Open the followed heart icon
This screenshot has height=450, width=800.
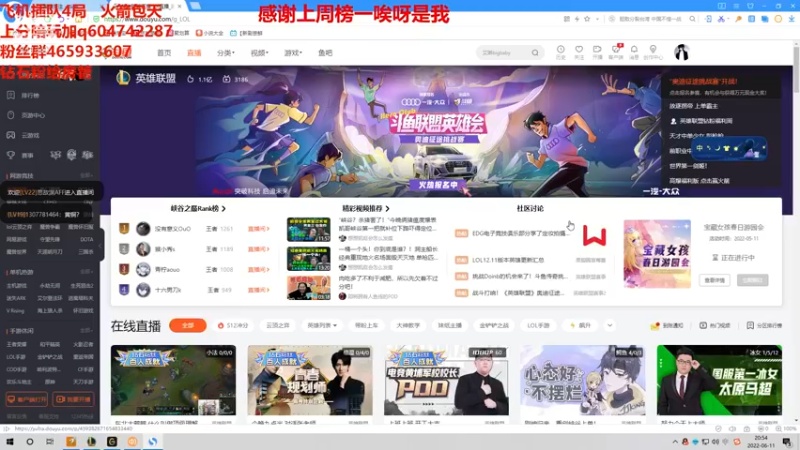tap(579, 49)
